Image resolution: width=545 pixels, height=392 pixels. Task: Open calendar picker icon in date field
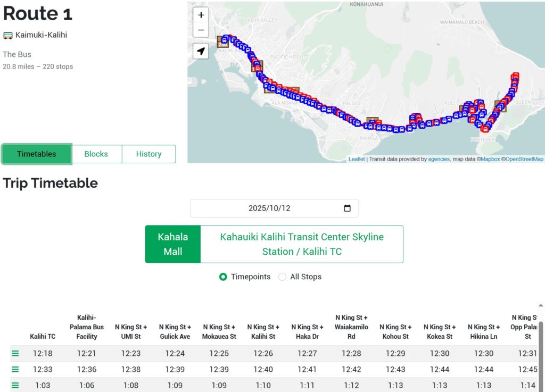[347, 208]
